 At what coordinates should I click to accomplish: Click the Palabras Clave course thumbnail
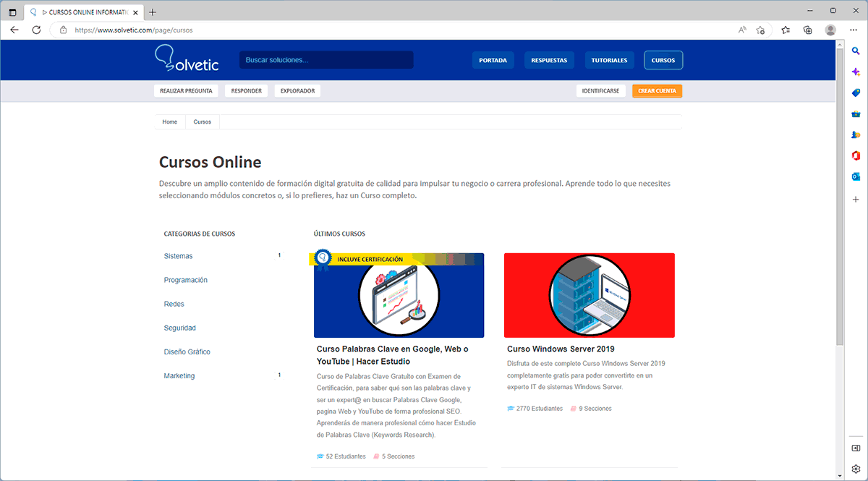[x=399, y=295]
